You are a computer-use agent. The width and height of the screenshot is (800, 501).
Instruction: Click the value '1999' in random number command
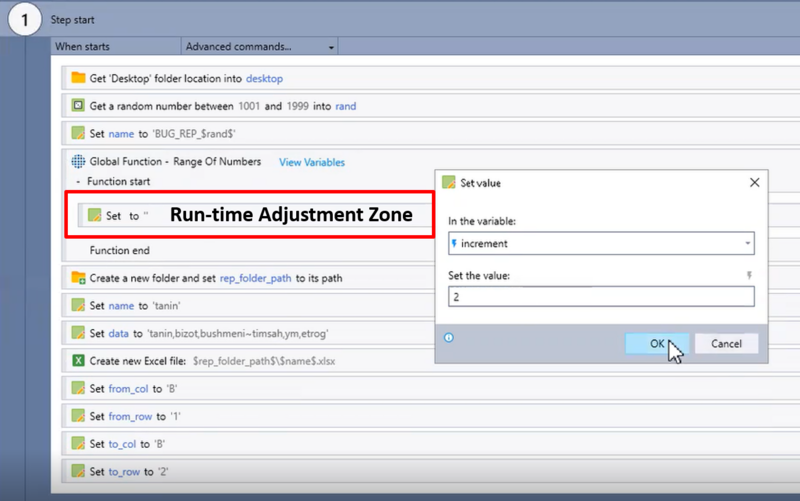pyautogui.click(x=297, y=106)
